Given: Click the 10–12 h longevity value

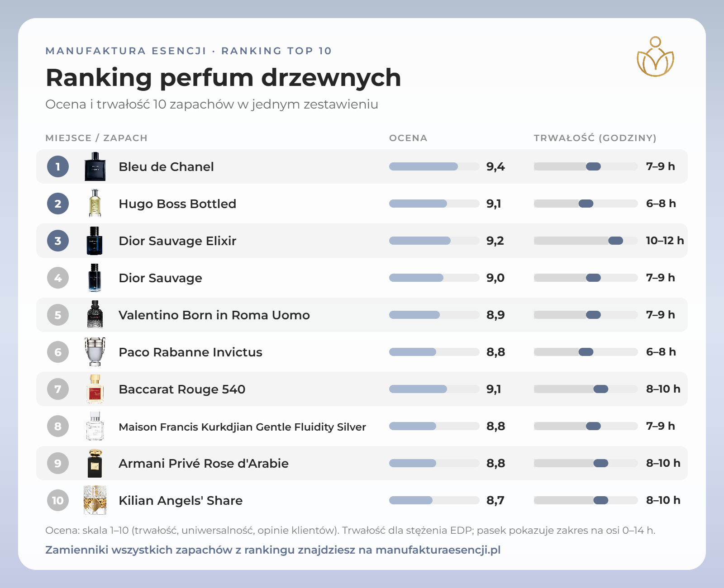Looking at the screenshot, I should tap(665, 241).
